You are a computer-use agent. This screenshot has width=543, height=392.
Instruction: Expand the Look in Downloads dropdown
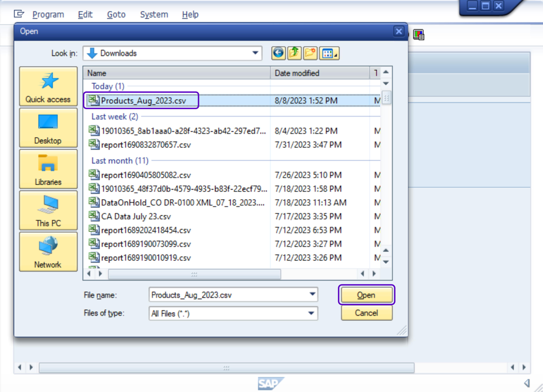(255, 53)
